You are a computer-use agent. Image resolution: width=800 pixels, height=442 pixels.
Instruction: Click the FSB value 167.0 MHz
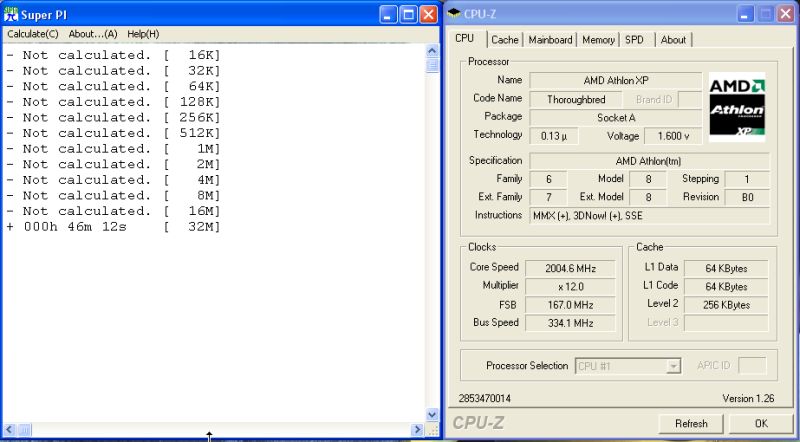click(570, 305)
